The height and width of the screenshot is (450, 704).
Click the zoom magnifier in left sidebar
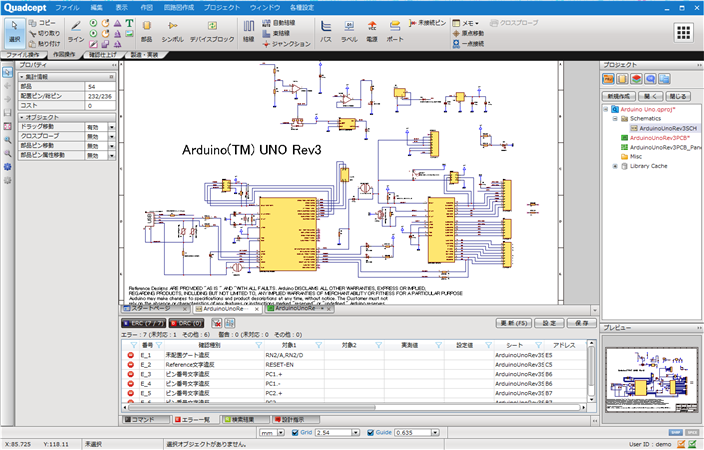click(x=8, y=140)
